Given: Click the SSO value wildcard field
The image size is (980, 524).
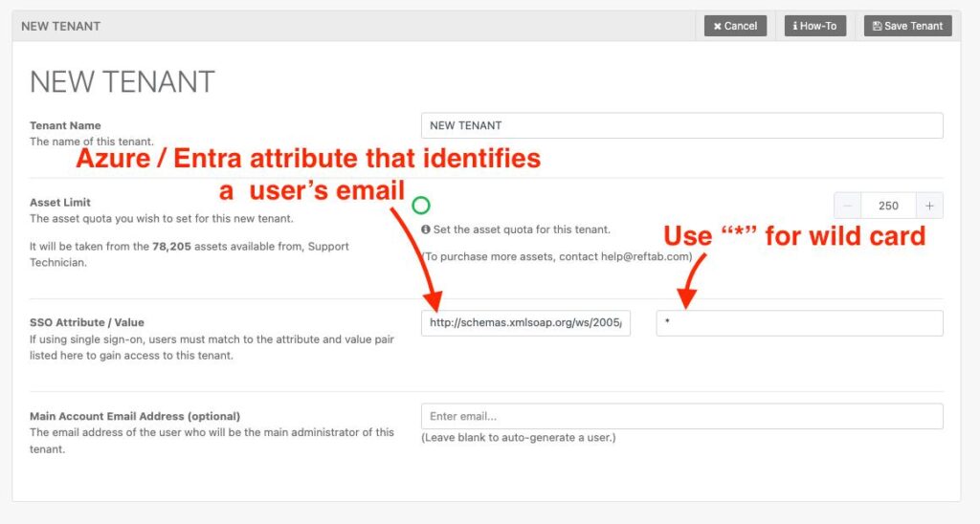Looking at the screenshot, I should (x=799, y=323).
